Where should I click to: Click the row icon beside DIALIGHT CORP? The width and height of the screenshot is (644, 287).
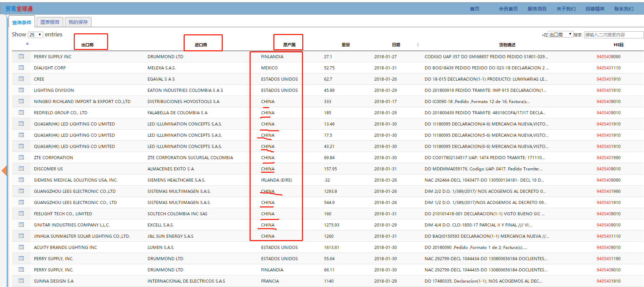pyautogui.click(x=21, y=68)
